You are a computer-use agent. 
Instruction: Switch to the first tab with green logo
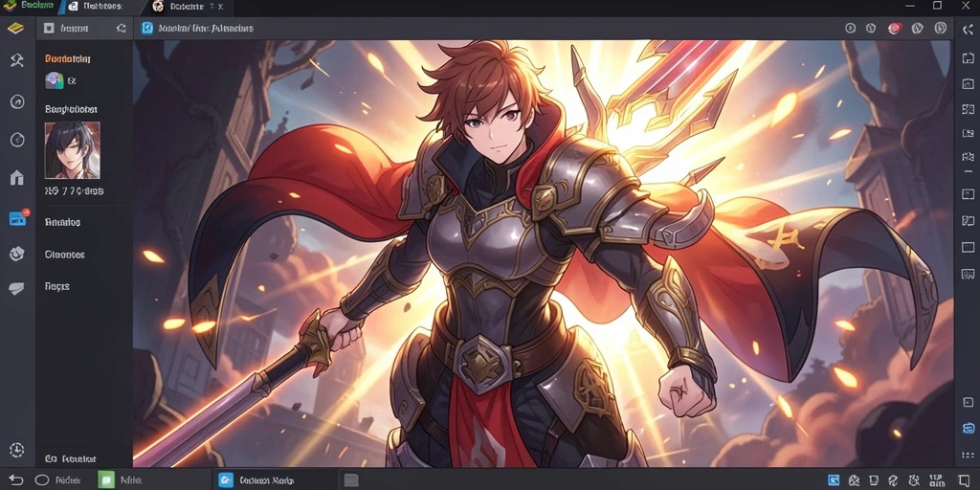pyautogui.click(x=28, y=7)
